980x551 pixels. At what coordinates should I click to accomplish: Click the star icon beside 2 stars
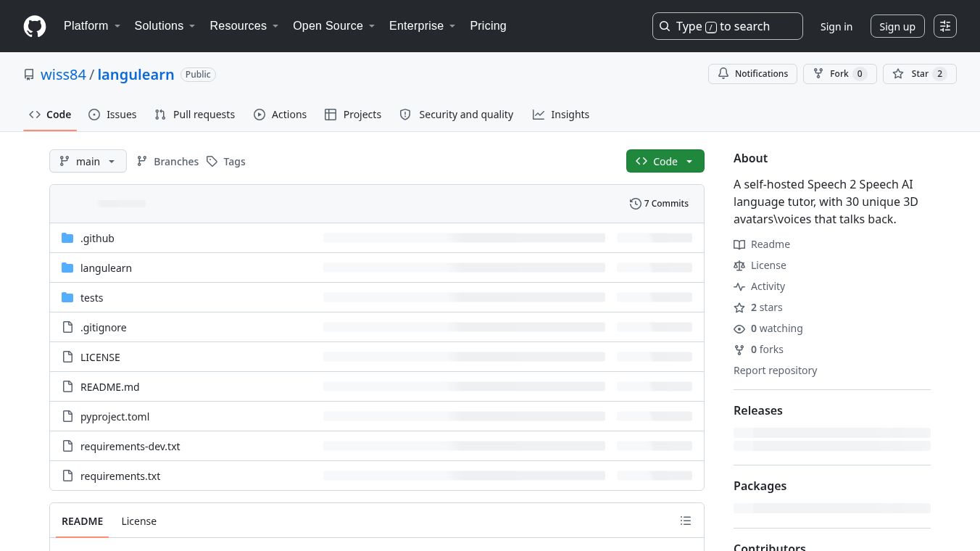pos(739,307)
